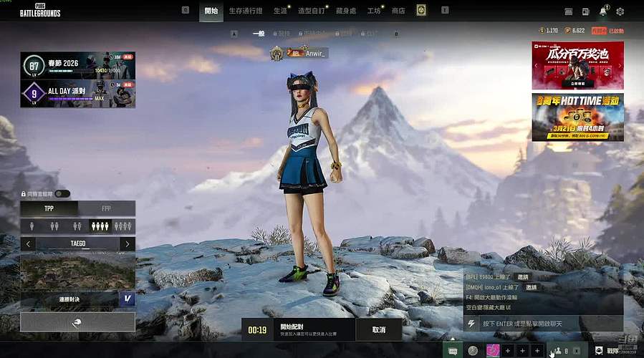Open the inbox icon in top right
This screenshot has width=644, height=358.
click(x=569, y=11)
